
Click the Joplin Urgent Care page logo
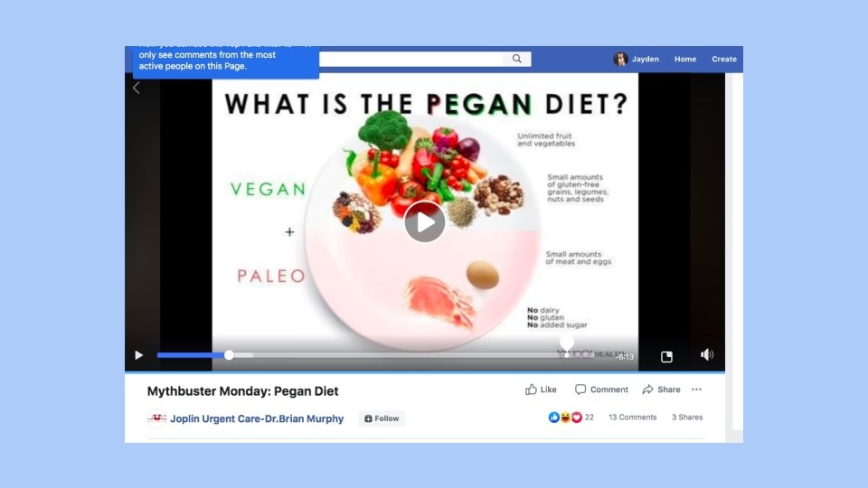click(x=156, y=418)
